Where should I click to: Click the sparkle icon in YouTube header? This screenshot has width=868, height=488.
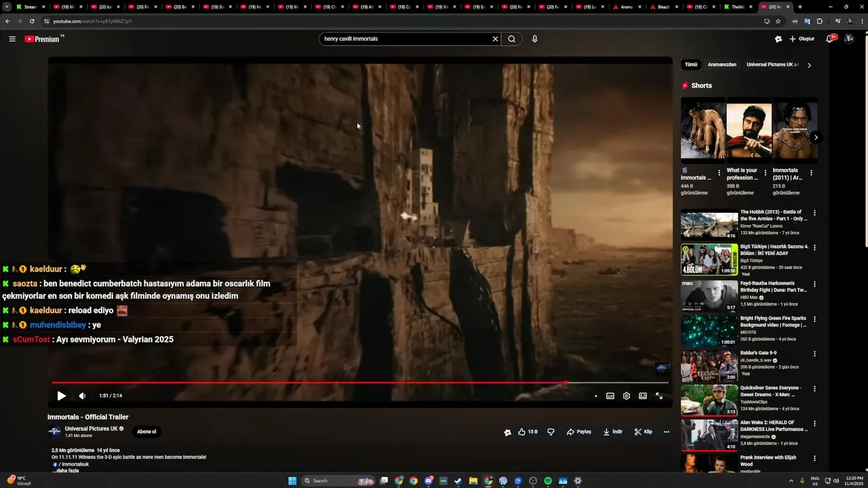tap(778, 39)
